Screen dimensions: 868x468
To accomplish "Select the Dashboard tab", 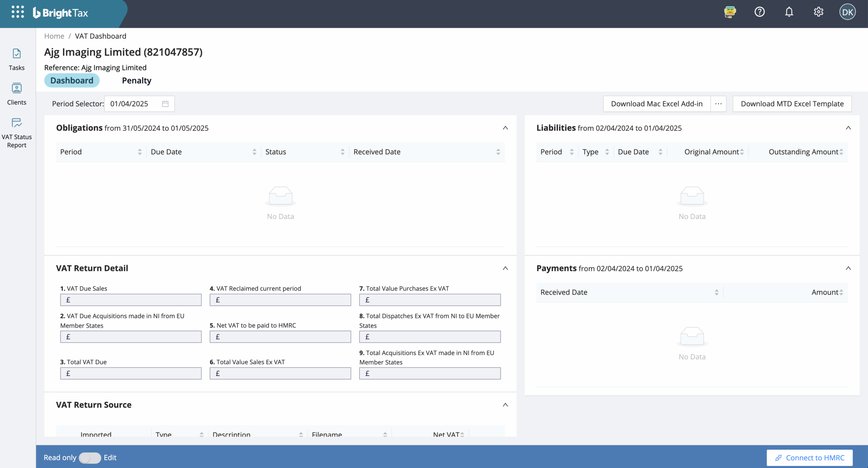I will (72, 80).
